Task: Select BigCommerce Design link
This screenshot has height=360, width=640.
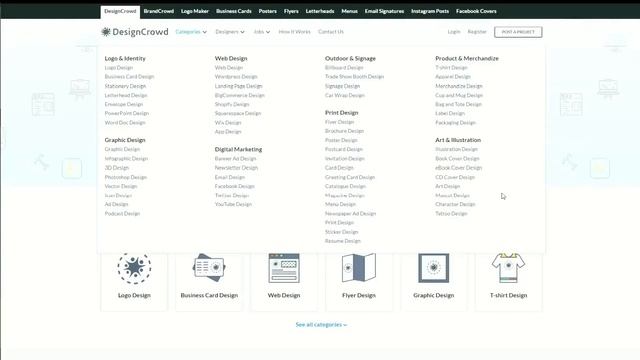Action: (240, 96)
